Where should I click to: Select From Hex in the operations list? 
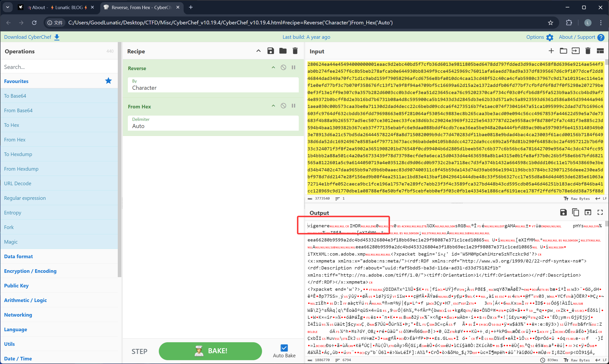tap(59, 140)
